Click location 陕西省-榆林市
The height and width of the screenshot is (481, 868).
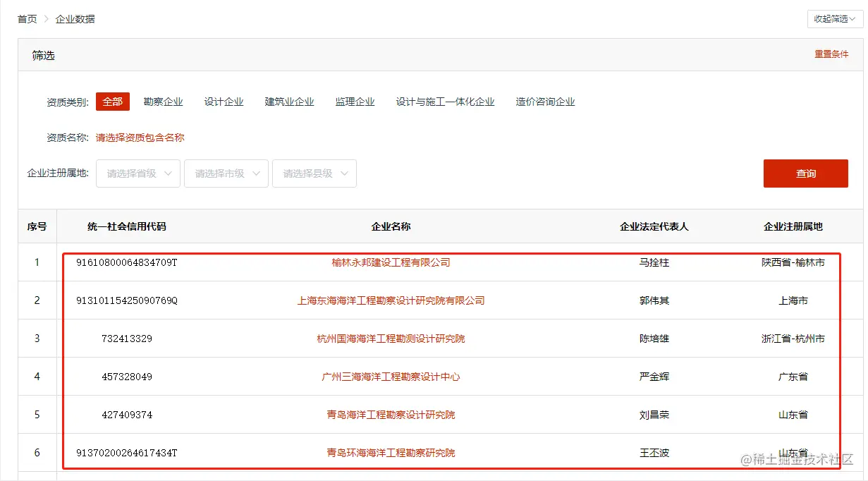tap(793, 262)
